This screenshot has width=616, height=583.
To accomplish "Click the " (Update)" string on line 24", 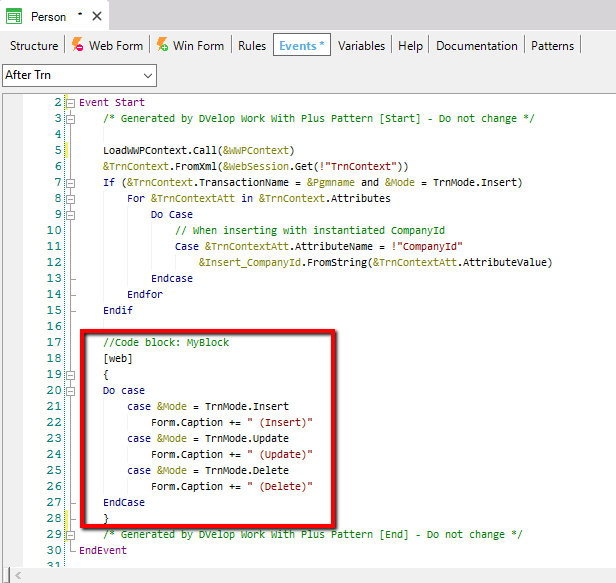I will click(x=280, y=455).
